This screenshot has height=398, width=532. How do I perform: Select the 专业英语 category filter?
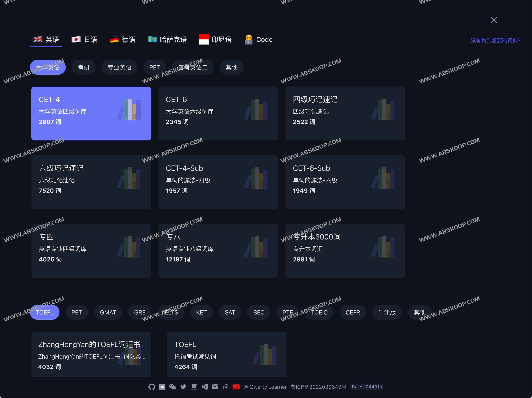[x=119, y=67]
